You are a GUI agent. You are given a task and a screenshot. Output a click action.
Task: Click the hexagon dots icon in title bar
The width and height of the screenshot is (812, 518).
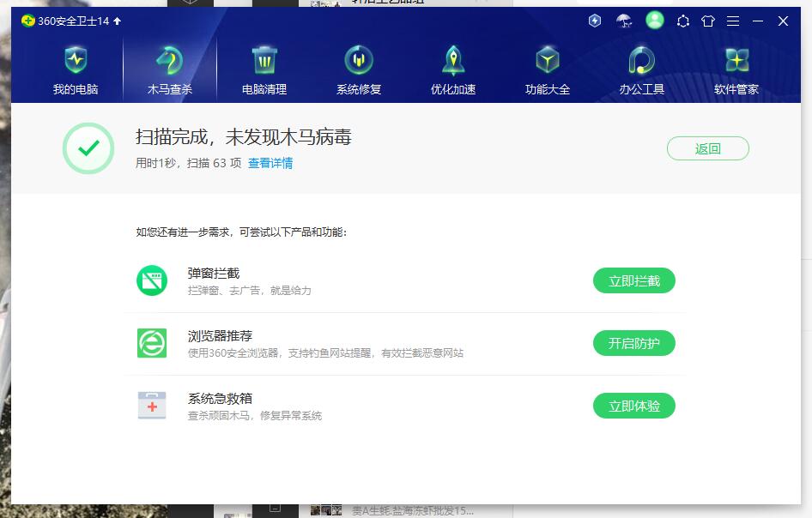[683, 21]
